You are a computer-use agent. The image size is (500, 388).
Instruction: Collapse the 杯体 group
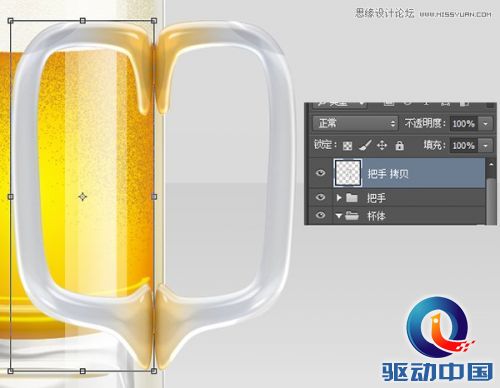pos(339,216)
